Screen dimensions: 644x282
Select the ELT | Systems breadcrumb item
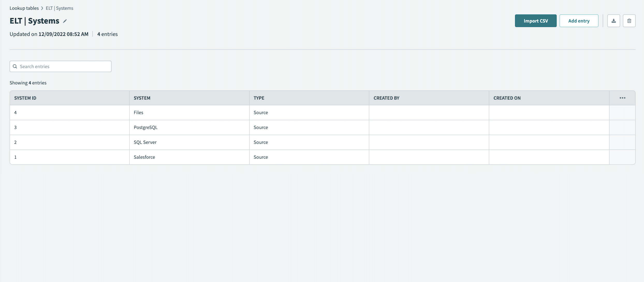(x=59, y=8)
